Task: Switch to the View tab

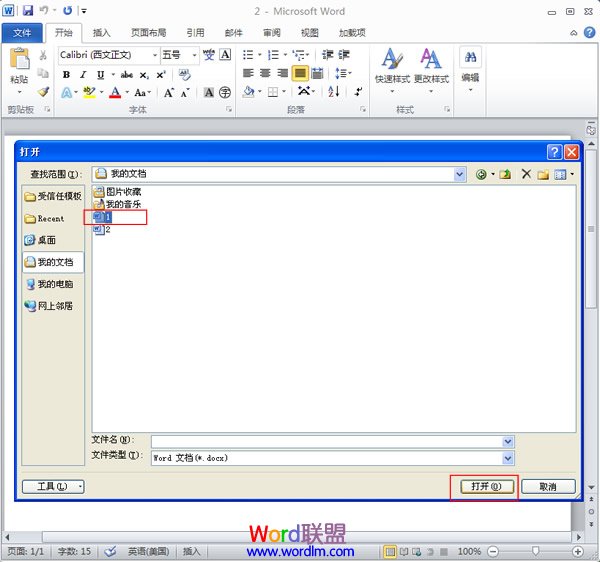Action: 310,33
